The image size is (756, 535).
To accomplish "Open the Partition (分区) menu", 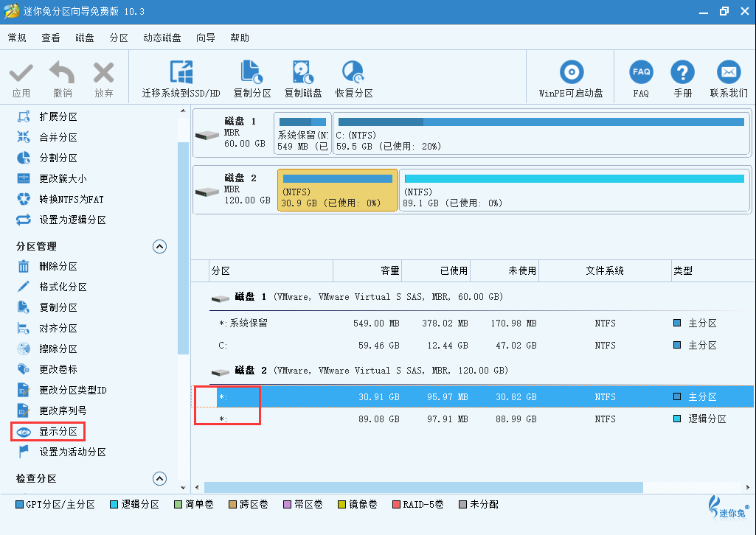I will click(119, 38).
